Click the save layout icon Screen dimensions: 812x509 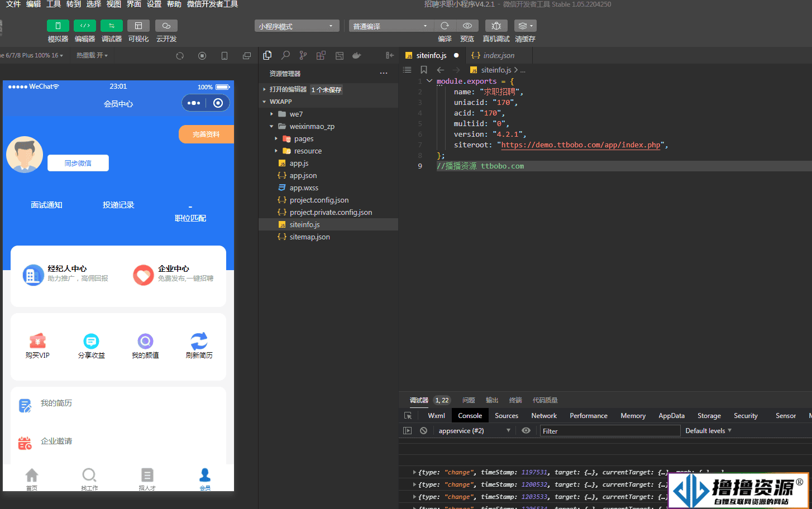click(339, 55)
